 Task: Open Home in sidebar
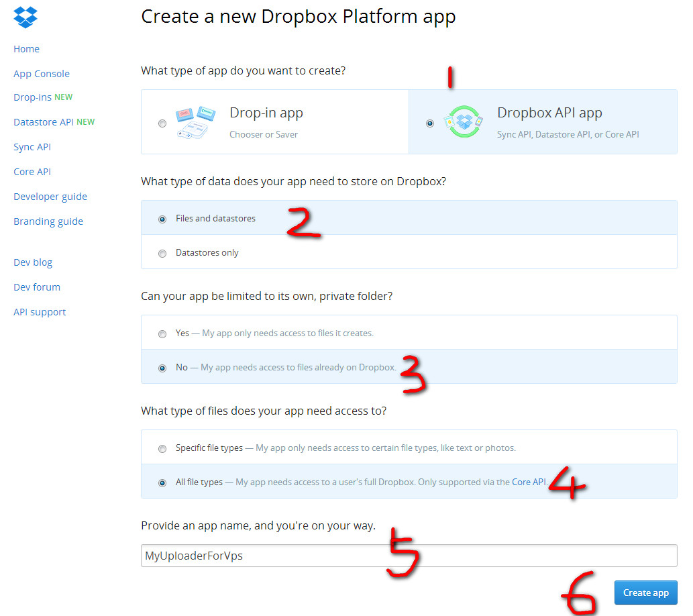pyautogui.click(x=27, y=49)
